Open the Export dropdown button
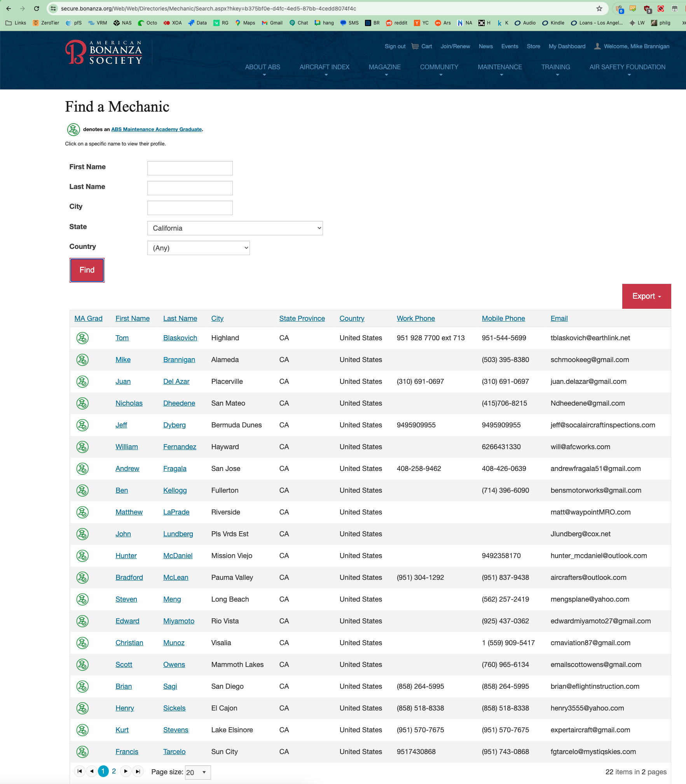 646,296
